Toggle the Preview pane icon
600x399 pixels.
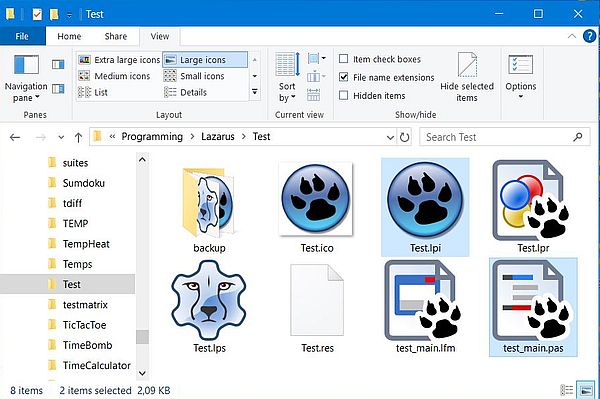(x=58, y=64)
